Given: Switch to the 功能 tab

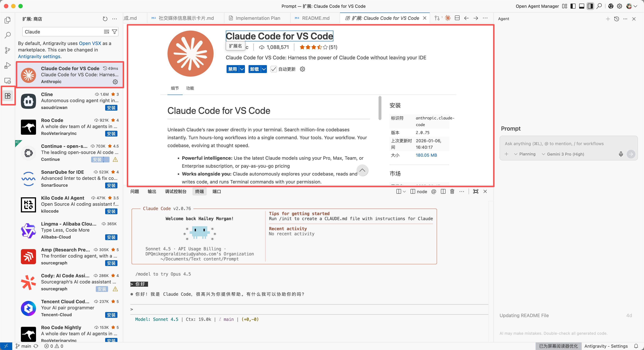Looking at the screenshot, I should tap(190, 88).
